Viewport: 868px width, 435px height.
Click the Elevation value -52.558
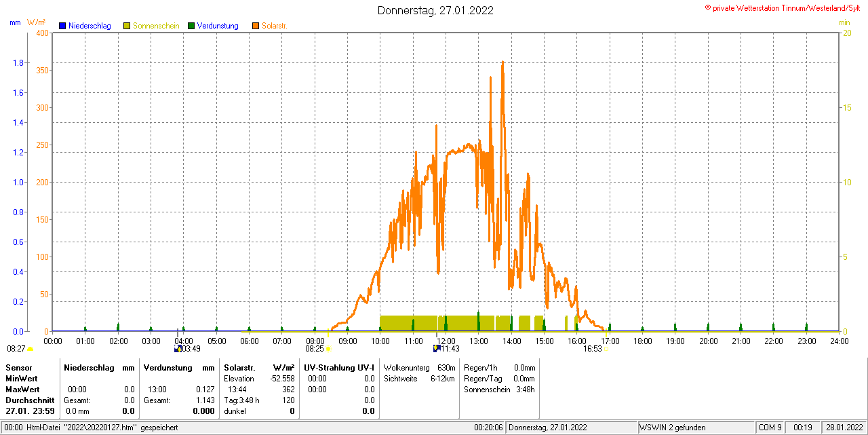(281, 378)
